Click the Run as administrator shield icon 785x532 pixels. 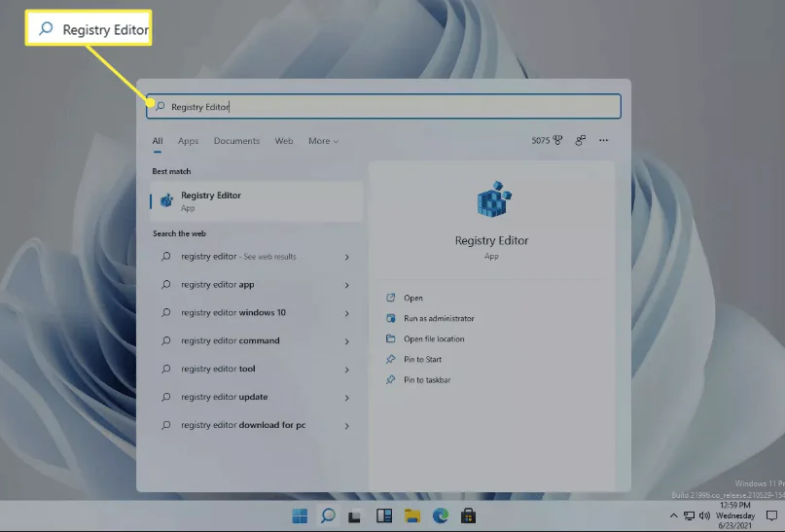point(390,318)
